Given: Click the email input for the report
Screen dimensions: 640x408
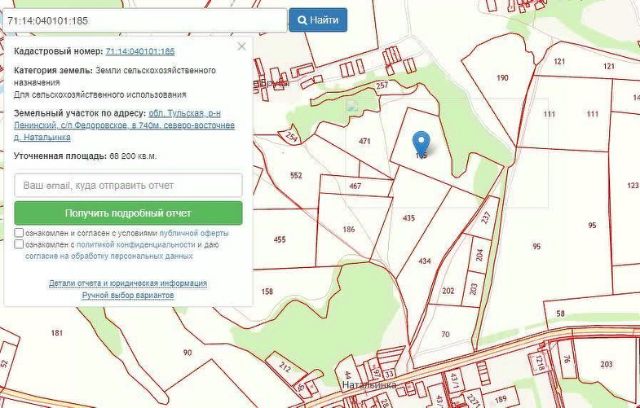Looking at the screenshot, I should click(129, 185).
